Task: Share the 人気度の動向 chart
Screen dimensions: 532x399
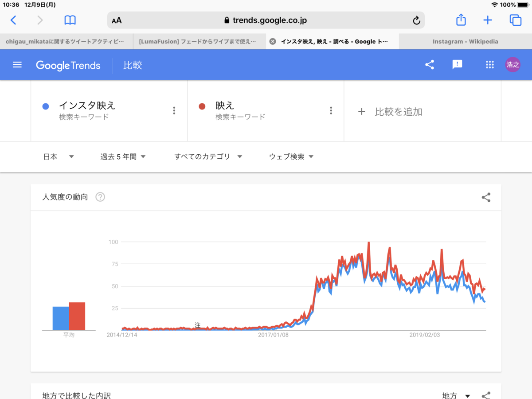Action: tap(486, 197)
